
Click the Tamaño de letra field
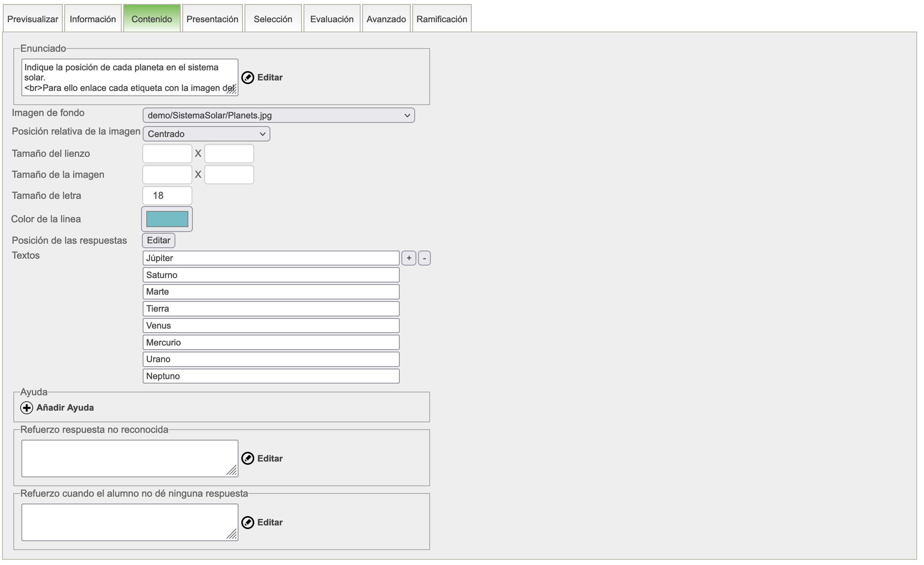tap(167, 196)
